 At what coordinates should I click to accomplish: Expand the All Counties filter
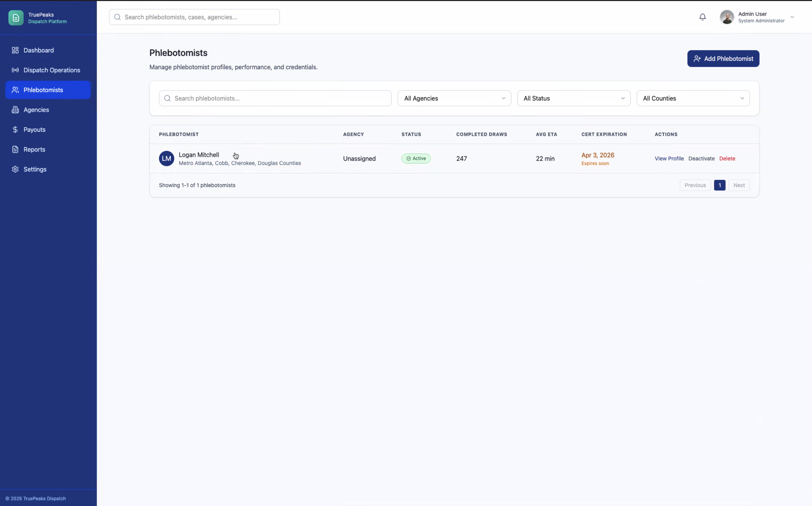tap(693, 98)
